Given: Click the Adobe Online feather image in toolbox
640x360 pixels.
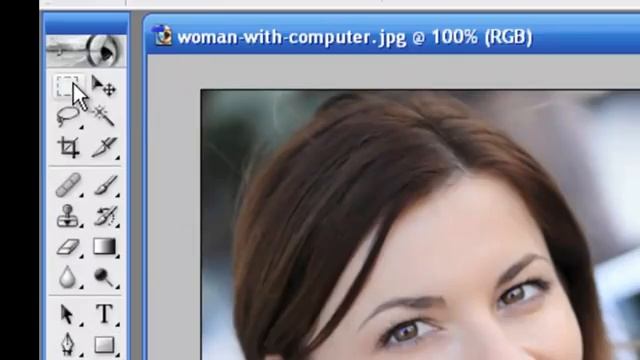Looking at the screenshot, I should [x=86, y=51].
